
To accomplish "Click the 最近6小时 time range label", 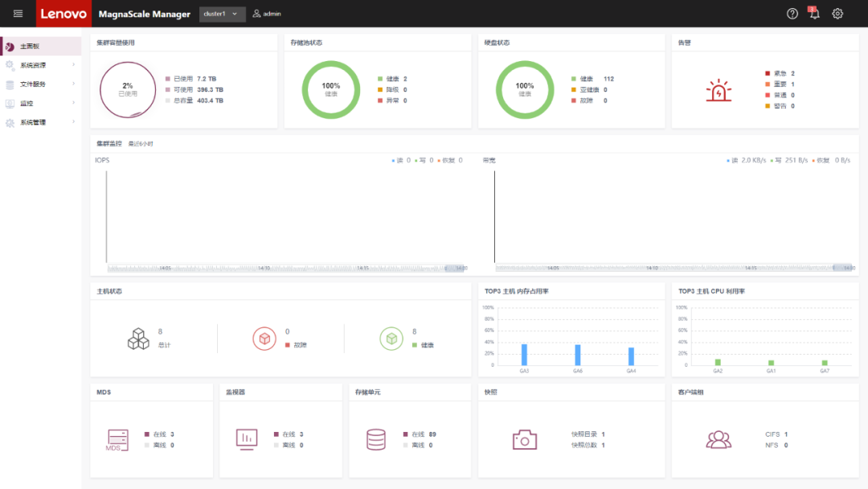I will click(x=141, y=144).
